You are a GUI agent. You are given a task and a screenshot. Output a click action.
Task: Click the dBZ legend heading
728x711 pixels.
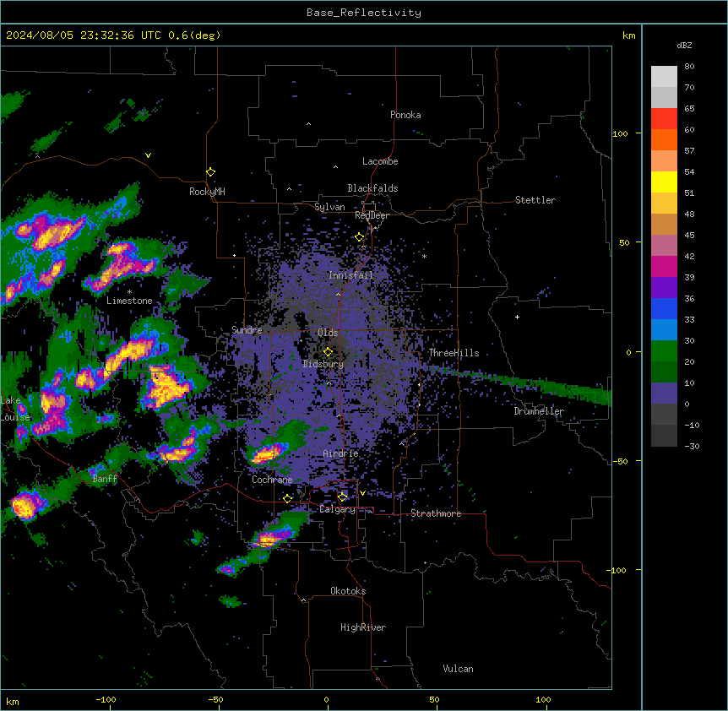pyautogui.click(x=684, y=46)
